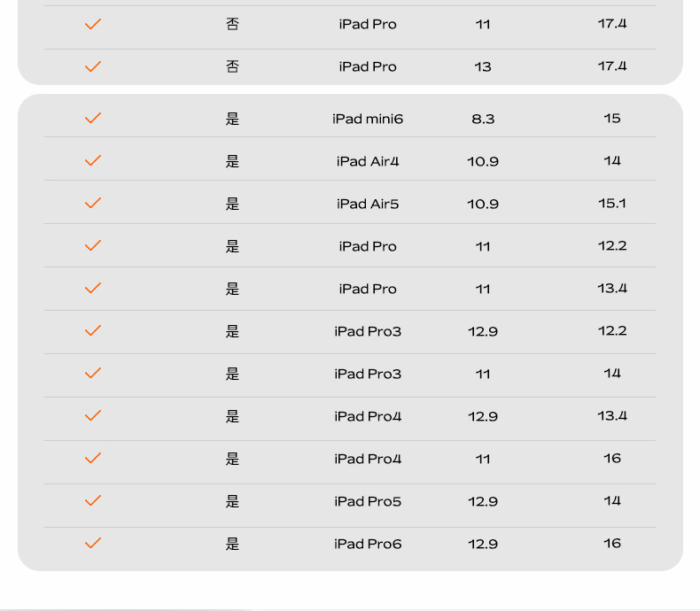Click checkmark in iPad Pro 13 inch row

coord(93,66)
